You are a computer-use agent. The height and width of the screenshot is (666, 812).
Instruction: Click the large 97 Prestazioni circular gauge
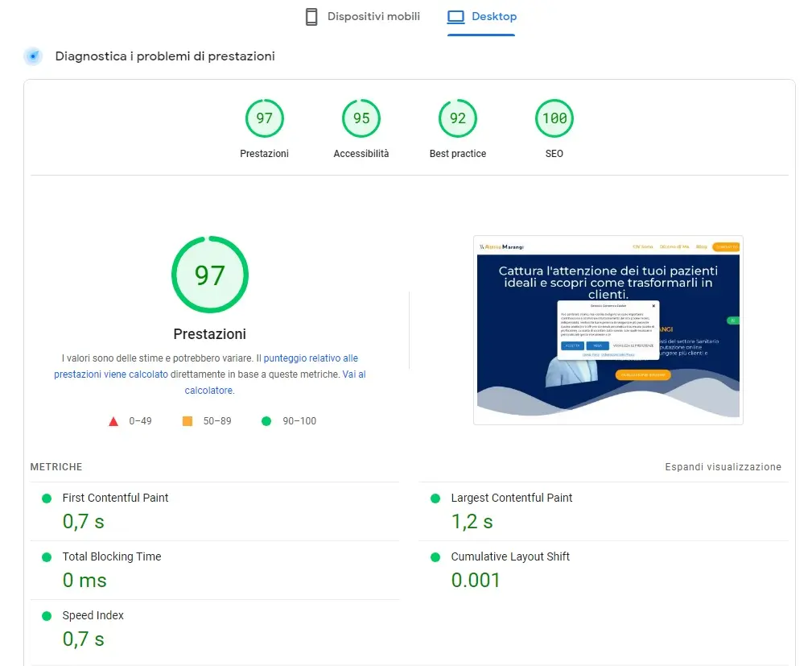209,275
